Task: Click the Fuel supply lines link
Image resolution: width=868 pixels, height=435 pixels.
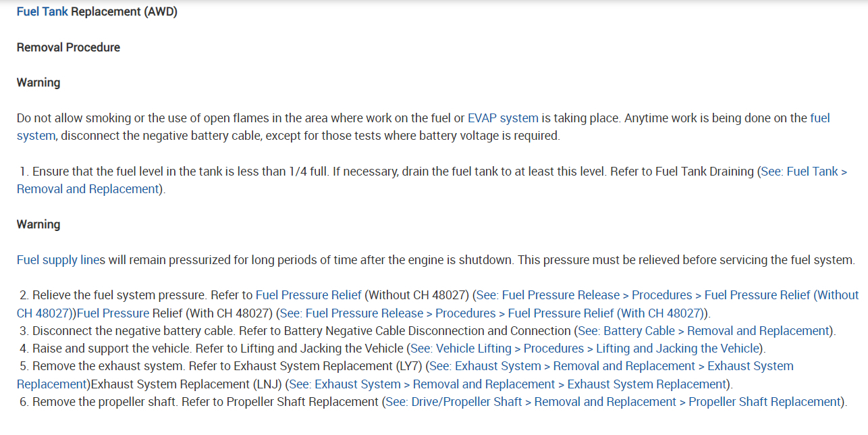Action: [x=61, y=260]
